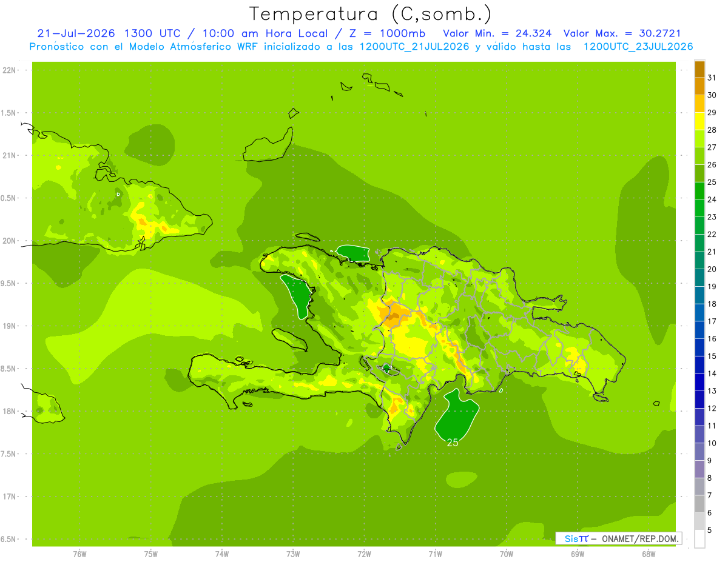The width and height of the screenshot is (728, 562).
Task: Click the "22N" latitude axis label
Action: click(x=9, y=70)
